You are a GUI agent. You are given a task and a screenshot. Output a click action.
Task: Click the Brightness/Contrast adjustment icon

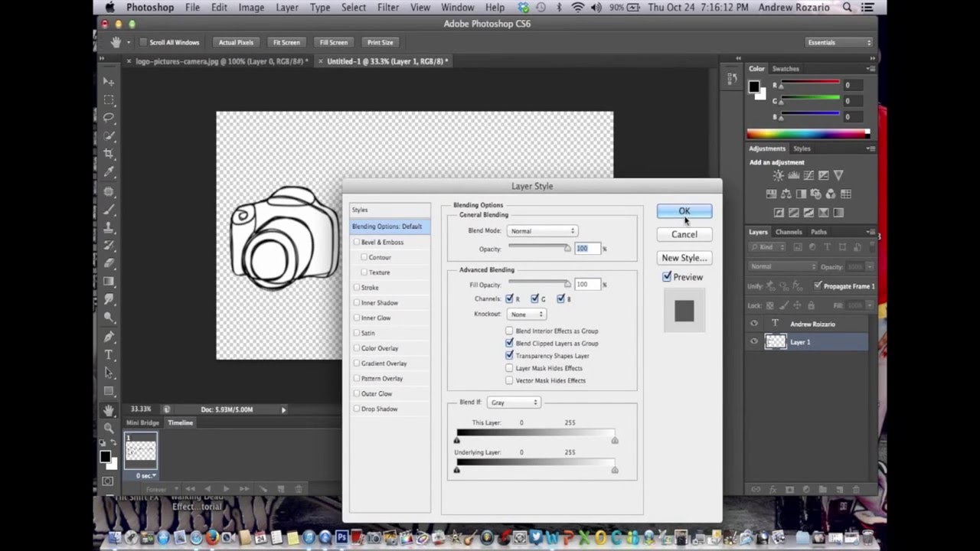tap(779, 175)
